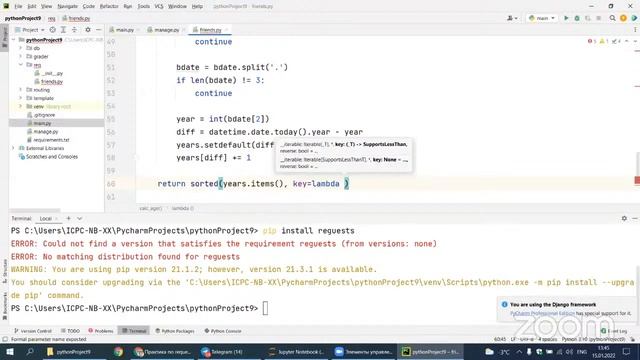This screenshot has width=640, height=360.
Task: Run with coverage icon in top toolbar
Action: [588, 18]
